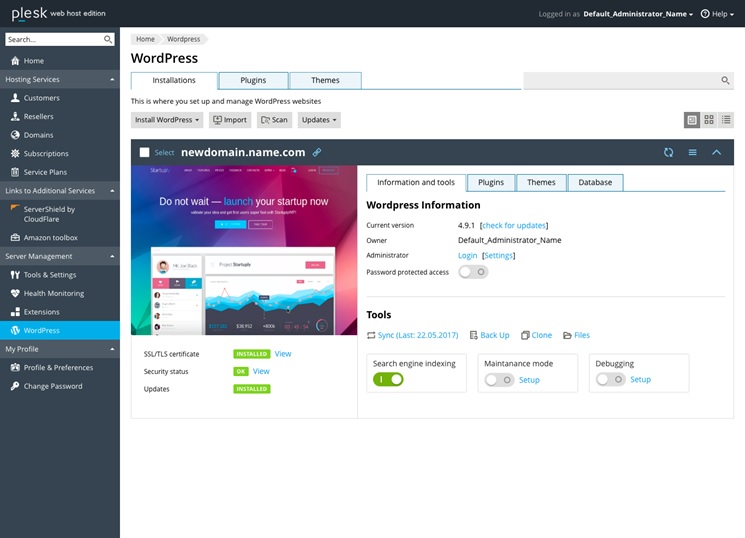Click Home in the breadcrumb
The width and height of the screenshot is (745, 538).
click(145, 39)
